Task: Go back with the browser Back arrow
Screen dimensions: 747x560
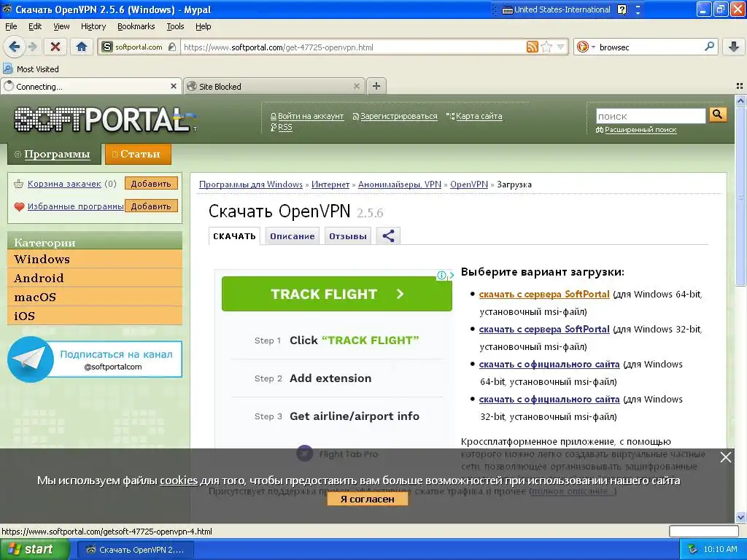Action: pos(14,47)
